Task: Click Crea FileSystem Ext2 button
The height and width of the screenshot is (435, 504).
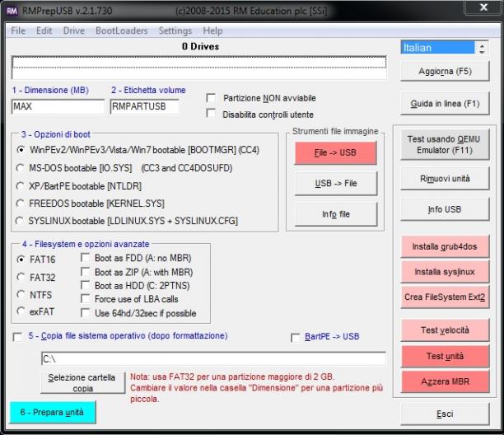Action: coord(445,297)
